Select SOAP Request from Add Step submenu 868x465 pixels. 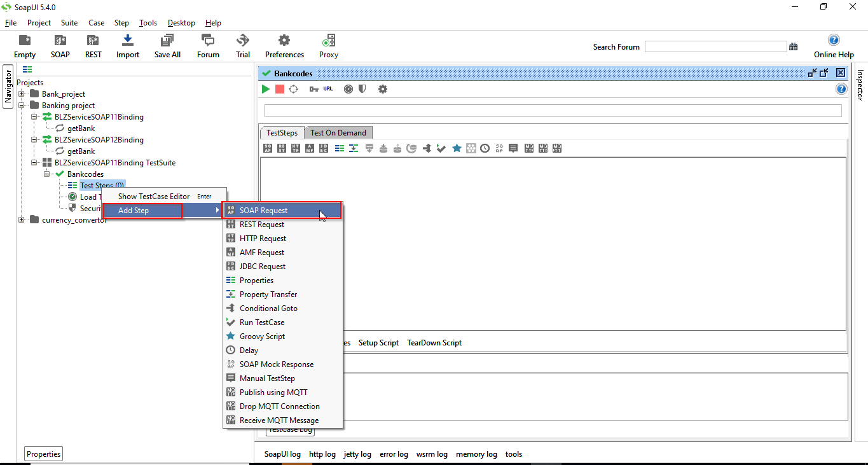(273, 210)
